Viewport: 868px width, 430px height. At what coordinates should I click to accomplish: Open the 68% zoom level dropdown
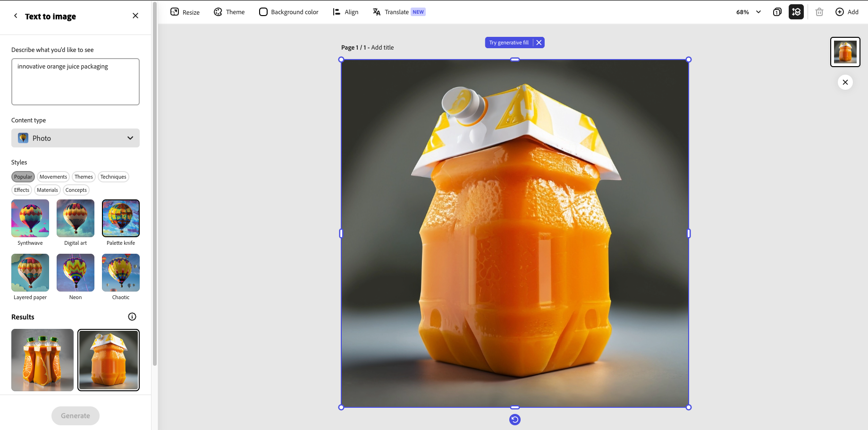tap(749, 12)
